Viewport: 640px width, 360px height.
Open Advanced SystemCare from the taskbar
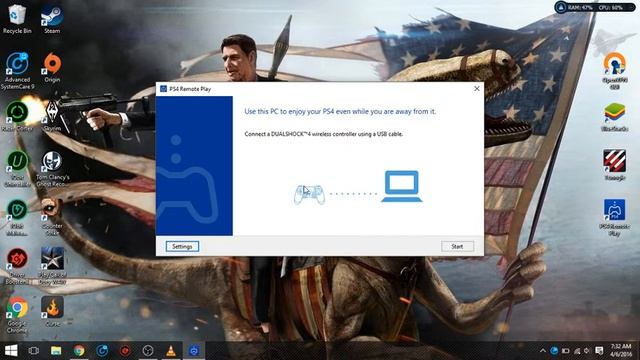(x=102, y=351)
